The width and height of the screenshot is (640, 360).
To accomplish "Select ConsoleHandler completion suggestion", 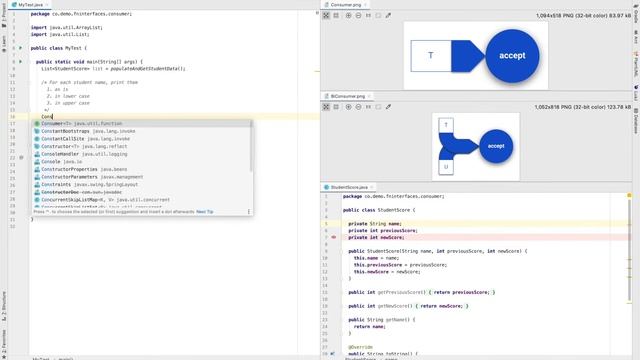I will (x=142, y=154).
